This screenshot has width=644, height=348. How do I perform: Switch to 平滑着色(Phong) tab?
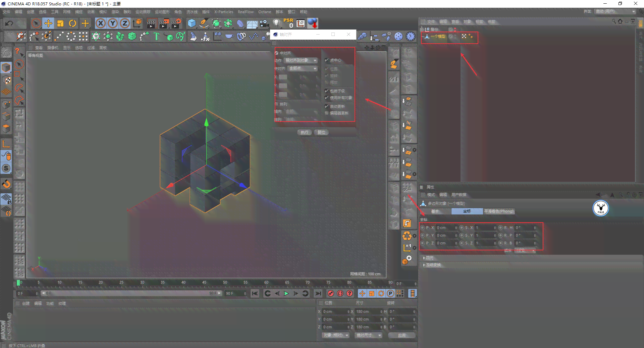(499, 211)
